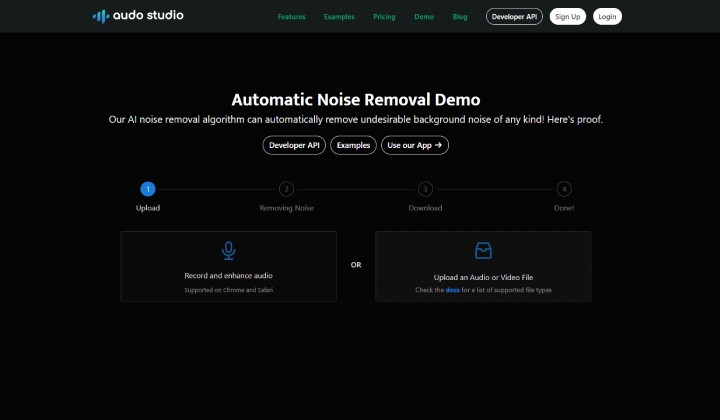Open the Examples nav link in header

click(339, 17)
